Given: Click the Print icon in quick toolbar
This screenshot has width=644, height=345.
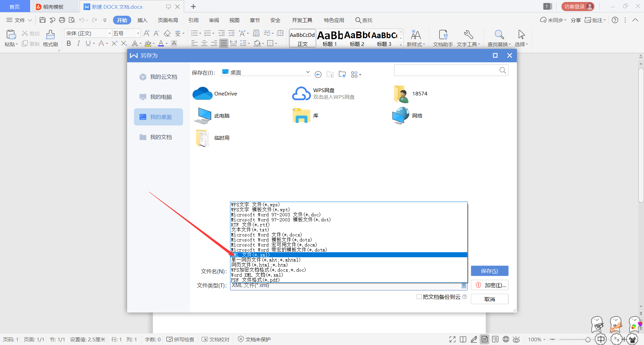Looking at the screenshot, I should coord(62,20).
